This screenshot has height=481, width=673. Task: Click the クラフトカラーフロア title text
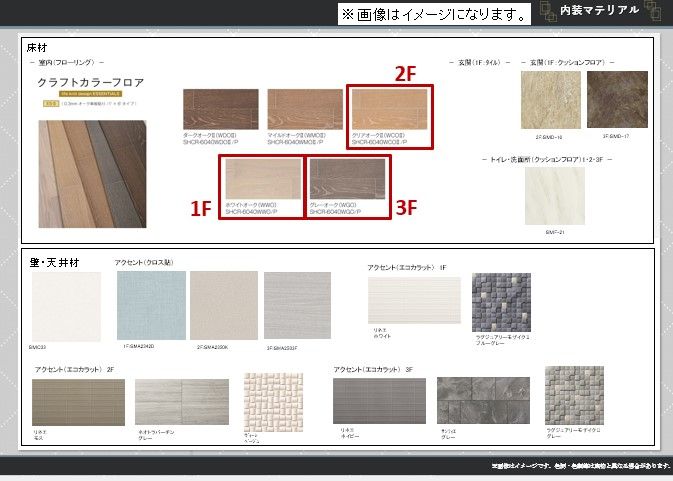92,81
